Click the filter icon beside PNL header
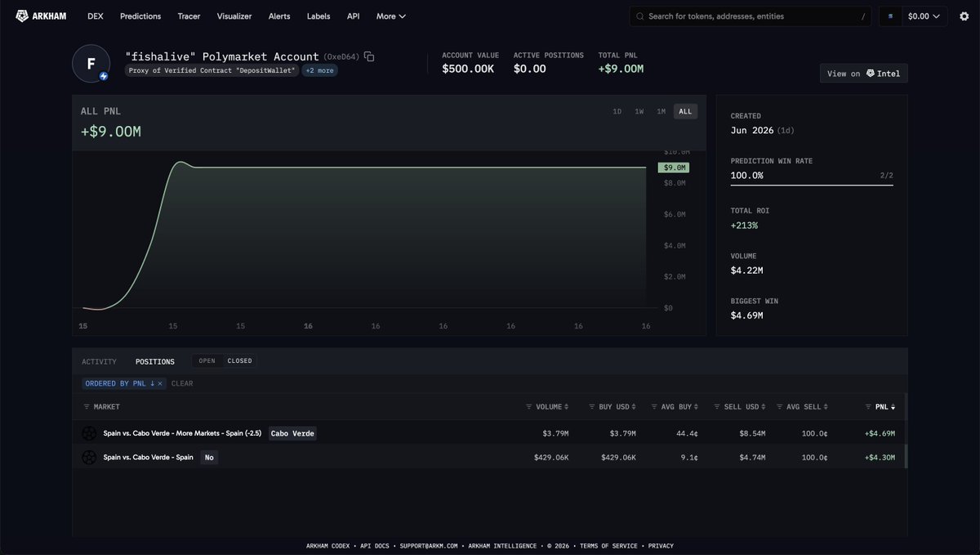980x555 pixels. (x=868, y=406)
